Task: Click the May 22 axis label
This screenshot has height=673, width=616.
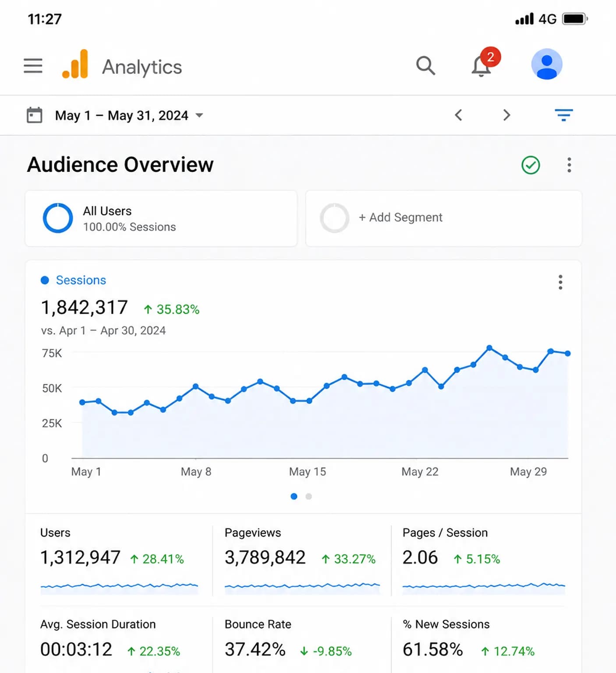Action: pyautogui.click(x=420, y=472)
